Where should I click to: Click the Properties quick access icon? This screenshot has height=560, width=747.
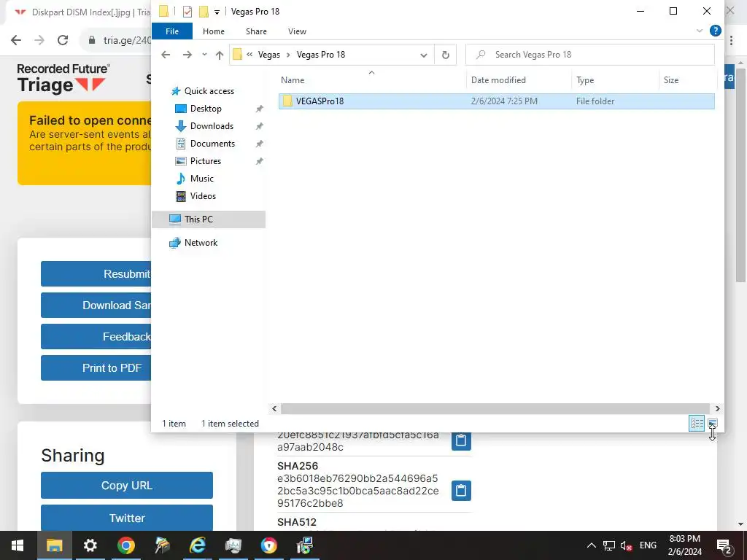pyautogui.click(x=187, y=12)
